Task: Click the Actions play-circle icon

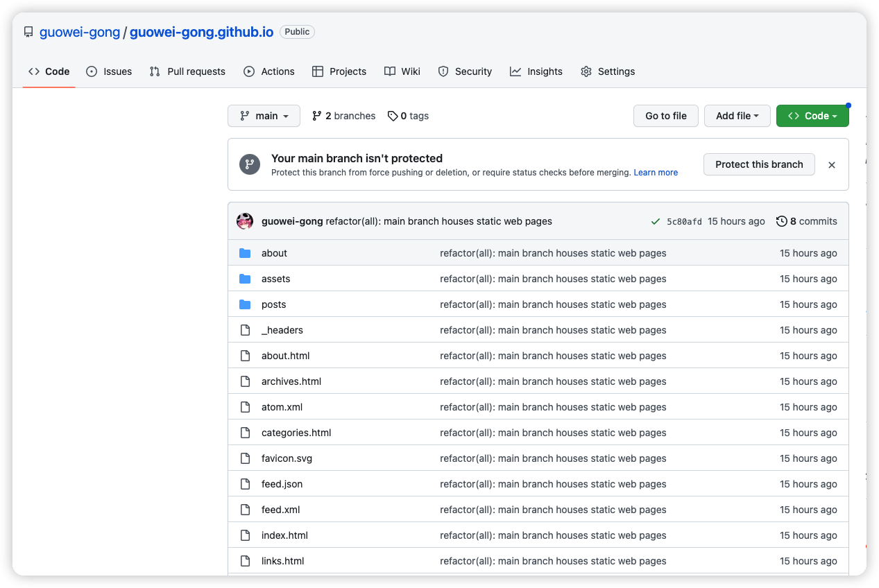Action: (x=248, y=71)
